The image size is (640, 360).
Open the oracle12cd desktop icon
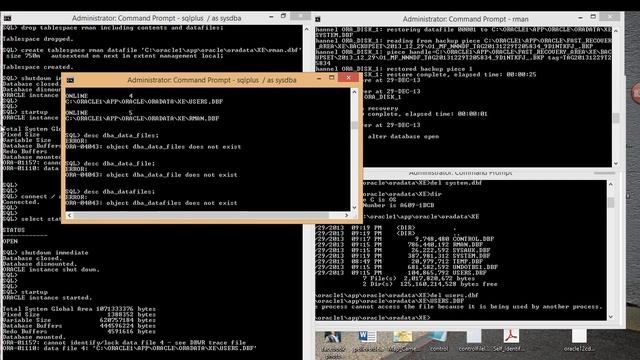pos(579,342)
